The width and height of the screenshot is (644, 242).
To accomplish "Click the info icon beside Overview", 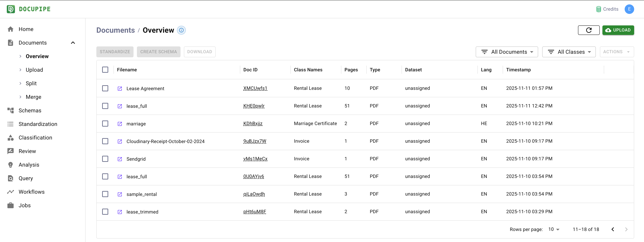I will click(181, 30).
